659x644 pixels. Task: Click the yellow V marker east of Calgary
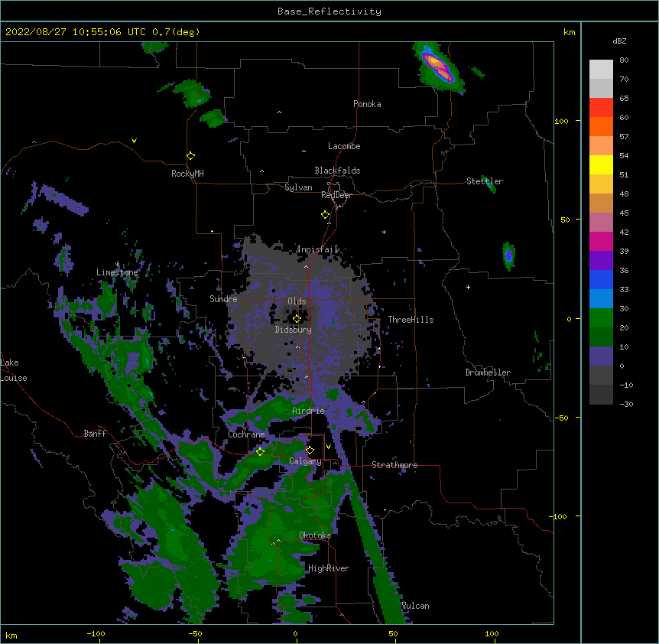328,447
